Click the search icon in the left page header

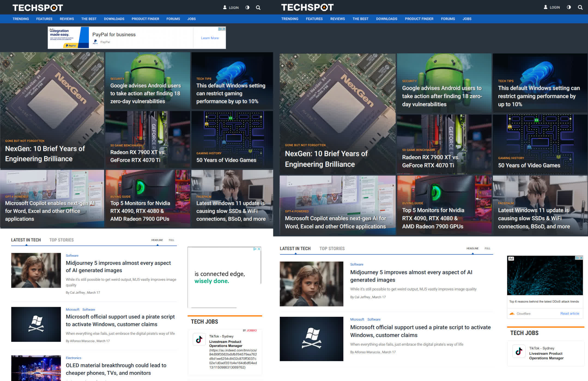tap(258, 8)
